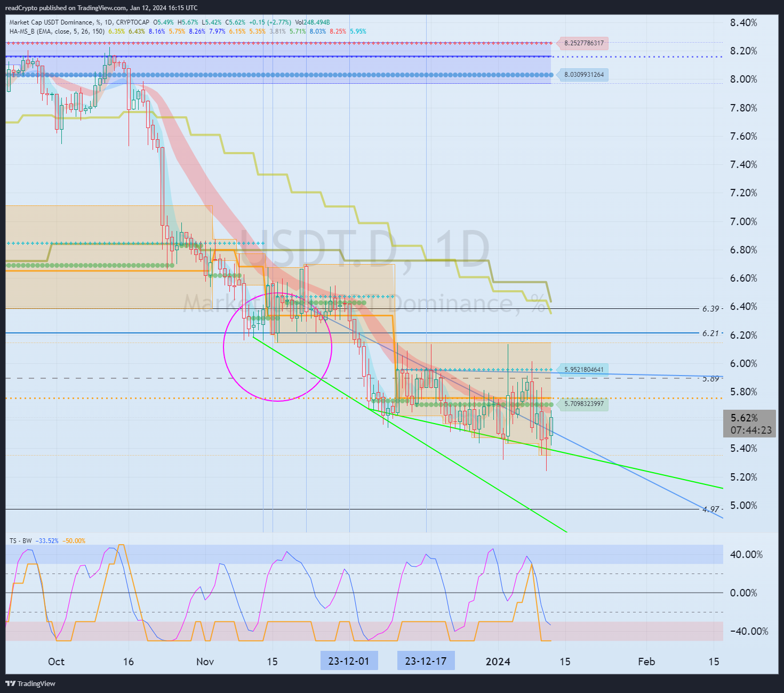The image size is (784, 693).
Task: Click the 8.16% blue HA-MS_B legend value
Action: point(157,31)
